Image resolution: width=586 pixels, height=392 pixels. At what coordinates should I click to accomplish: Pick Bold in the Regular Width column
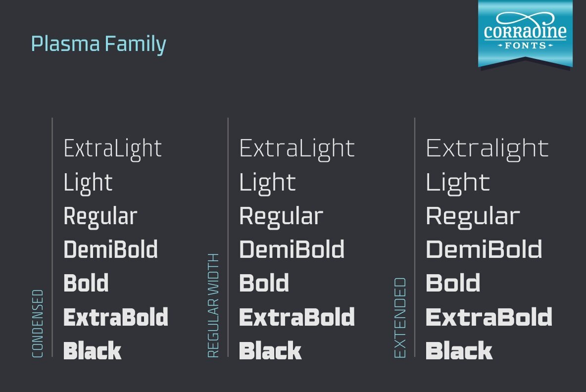tap(264, 283)
